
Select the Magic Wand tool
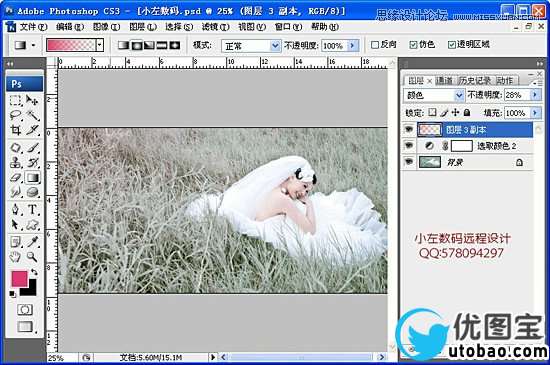click(x=32, y=115)
